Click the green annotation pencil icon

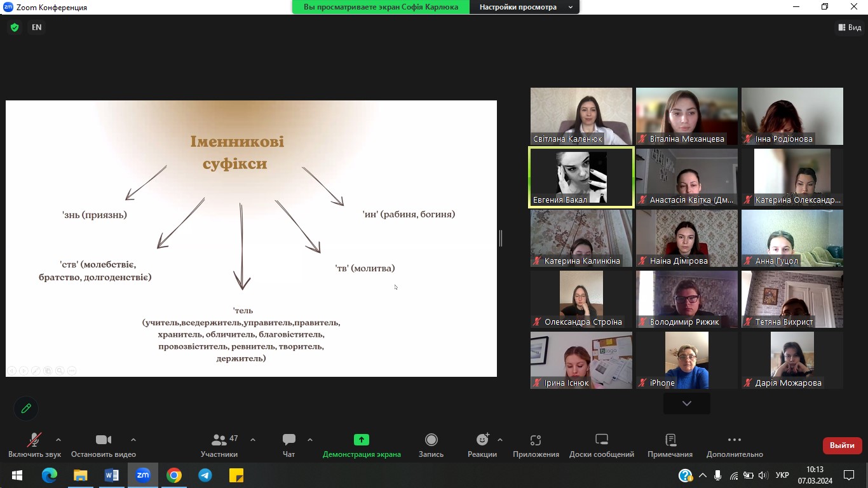point(26,409)
